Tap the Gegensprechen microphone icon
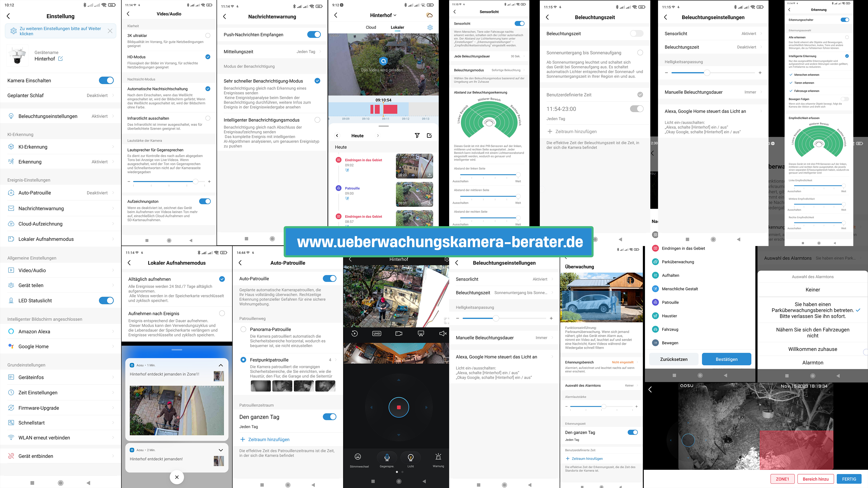 click(x=387, y=457)
